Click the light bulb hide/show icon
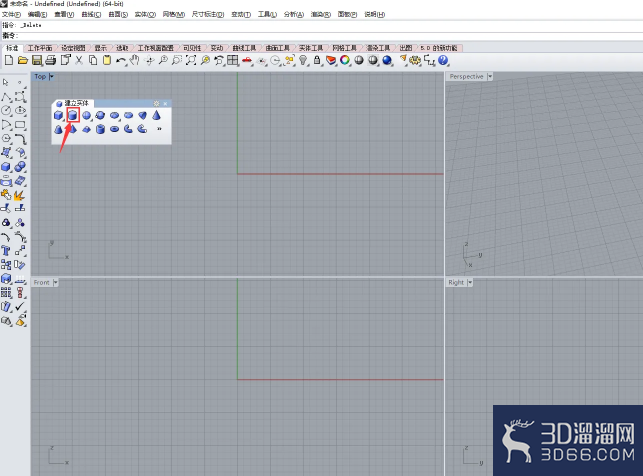643x476 pixels. click(x=303, y=61)
